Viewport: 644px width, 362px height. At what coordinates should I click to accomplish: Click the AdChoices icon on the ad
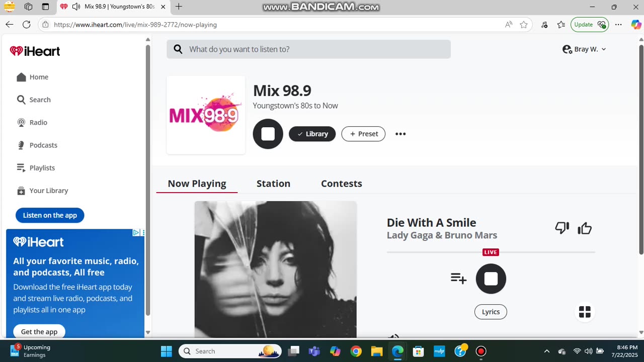click(136, 233)
